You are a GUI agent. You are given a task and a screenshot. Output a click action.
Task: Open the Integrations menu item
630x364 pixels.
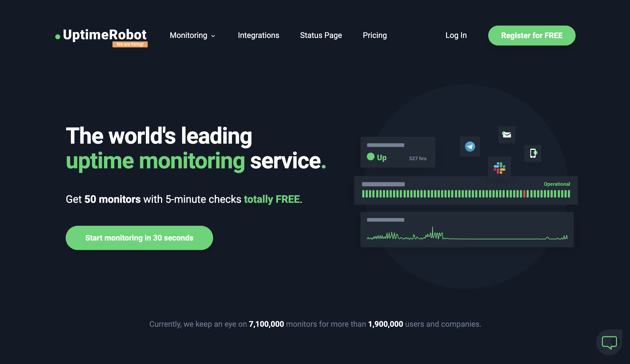259,36
